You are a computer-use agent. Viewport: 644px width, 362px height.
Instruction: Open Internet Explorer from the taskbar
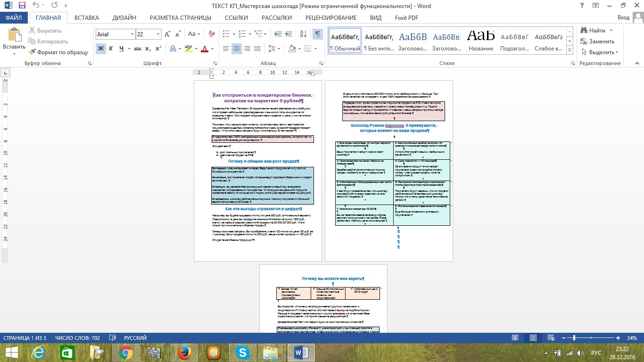pyautogui.click(x=39, y=352)
